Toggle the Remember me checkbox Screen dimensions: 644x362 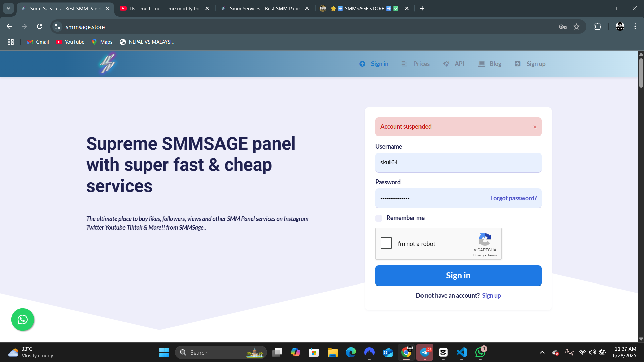tap(379, 218)
